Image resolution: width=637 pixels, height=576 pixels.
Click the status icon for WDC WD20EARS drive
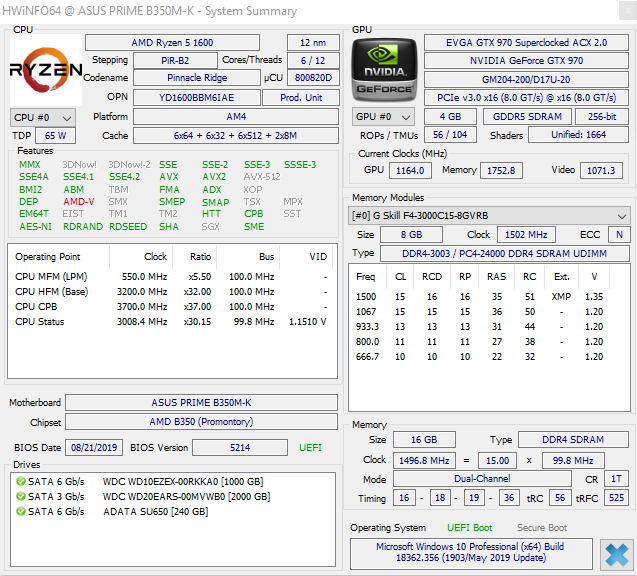[20, 496]
